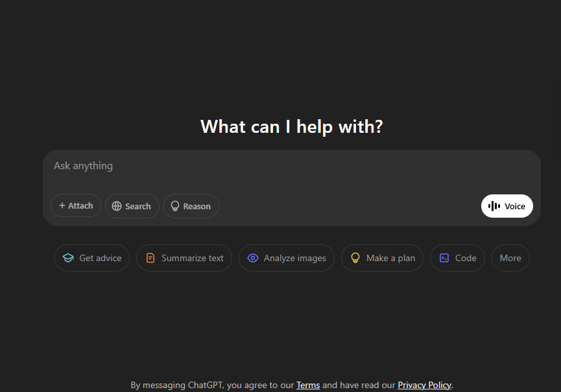
Task: Click the orange document Summarize text icon
Action: [x=150, y=258]
